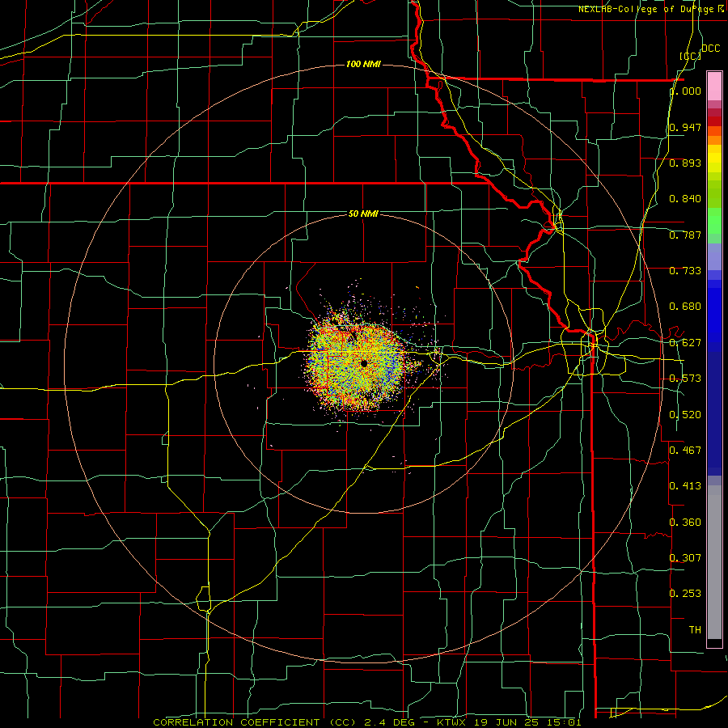728x728 pixels.
Task: Click the 0.360 legend value
Action: tap(685, 523)
